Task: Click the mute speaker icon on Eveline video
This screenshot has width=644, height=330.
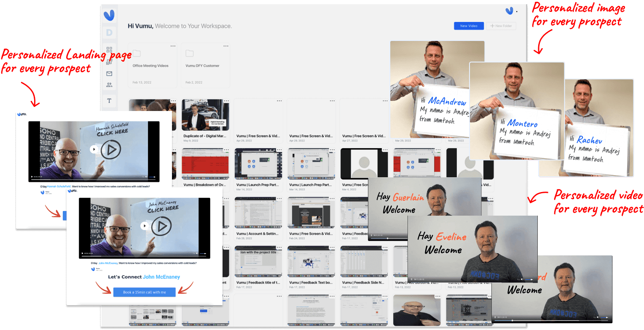Action: [x=521, y=279]
